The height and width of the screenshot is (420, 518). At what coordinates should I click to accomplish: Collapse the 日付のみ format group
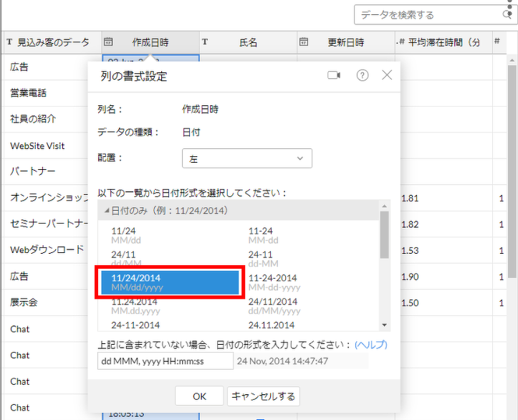[107, 210]
